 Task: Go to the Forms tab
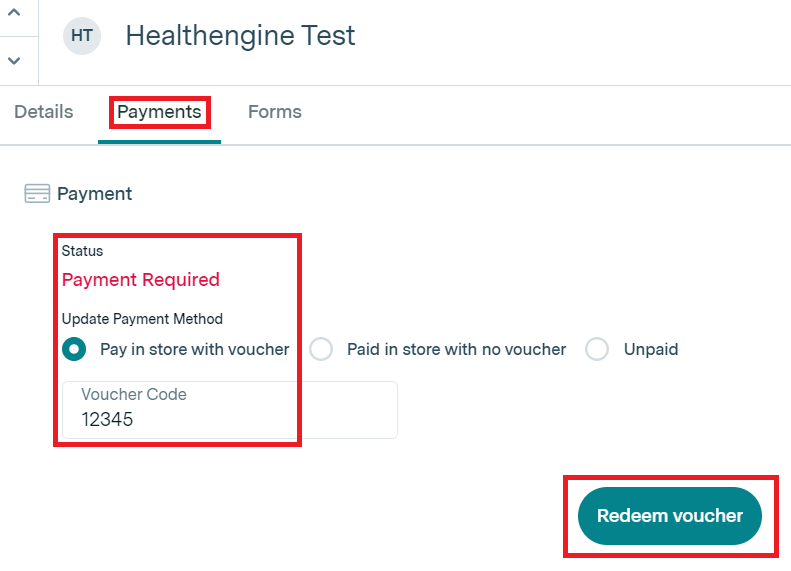tap(275, 112)
